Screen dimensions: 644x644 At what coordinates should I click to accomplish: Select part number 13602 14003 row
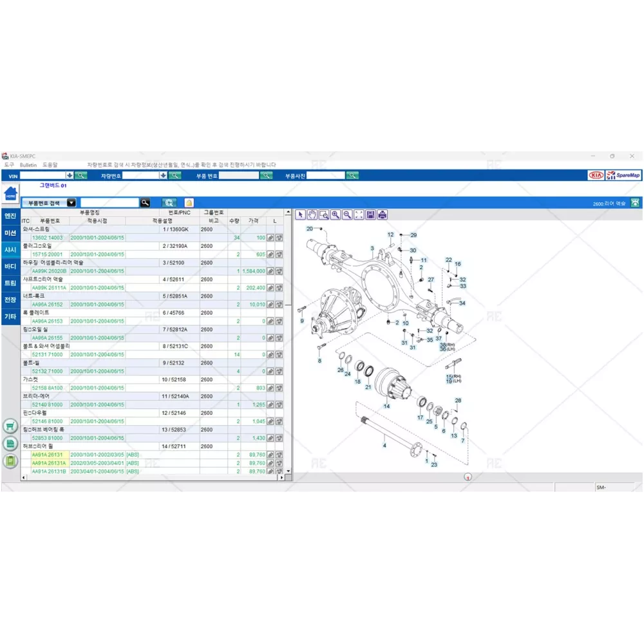coord(48,238)
